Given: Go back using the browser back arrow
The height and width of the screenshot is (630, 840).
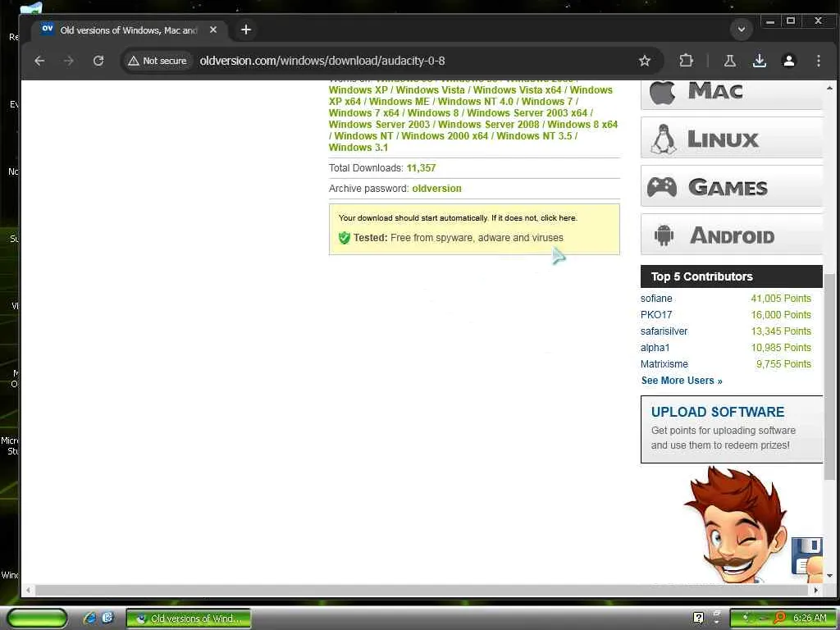Looking at the screenshot, I should [39, 61].
